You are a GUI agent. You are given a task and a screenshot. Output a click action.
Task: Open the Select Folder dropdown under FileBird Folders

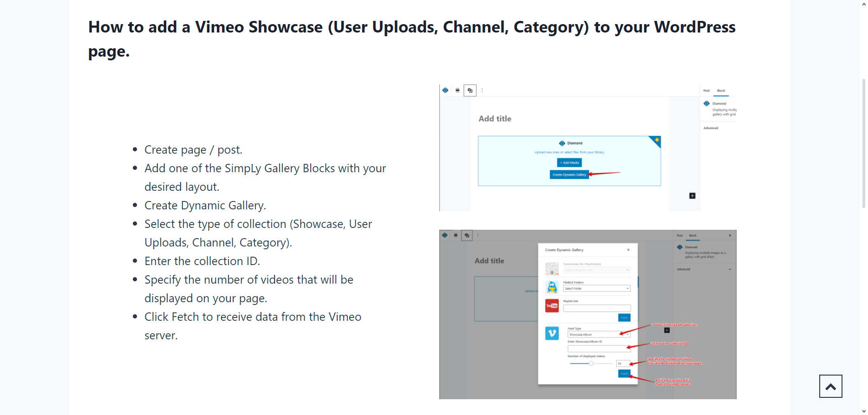pyautogui.click(x=597, y=288)
